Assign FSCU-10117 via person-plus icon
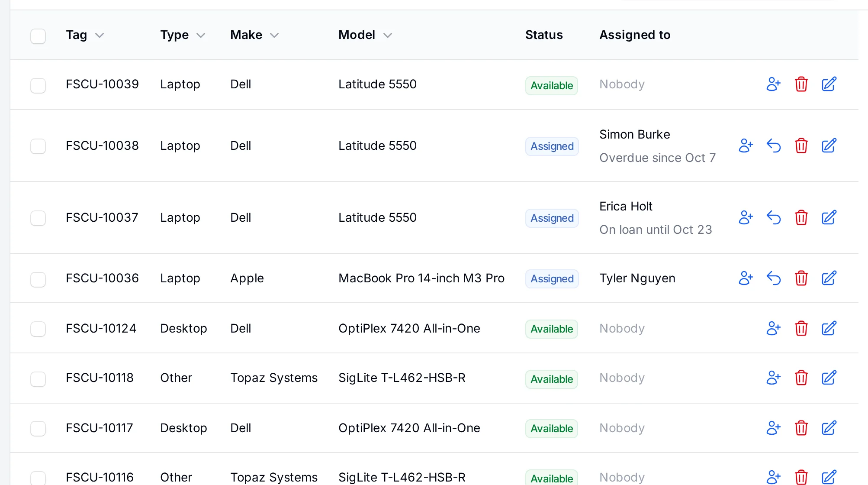Viewport: 868px width, 485px height. [x=773, y=428]
